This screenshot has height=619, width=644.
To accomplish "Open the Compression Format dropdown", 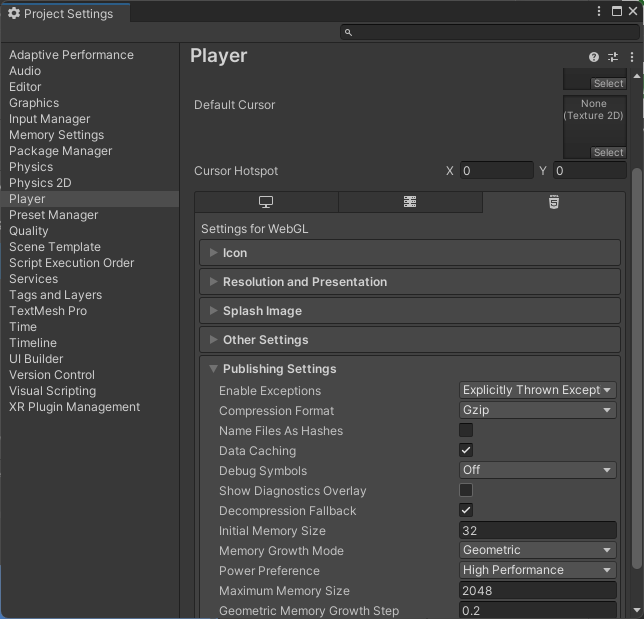I will pos(537,411).
